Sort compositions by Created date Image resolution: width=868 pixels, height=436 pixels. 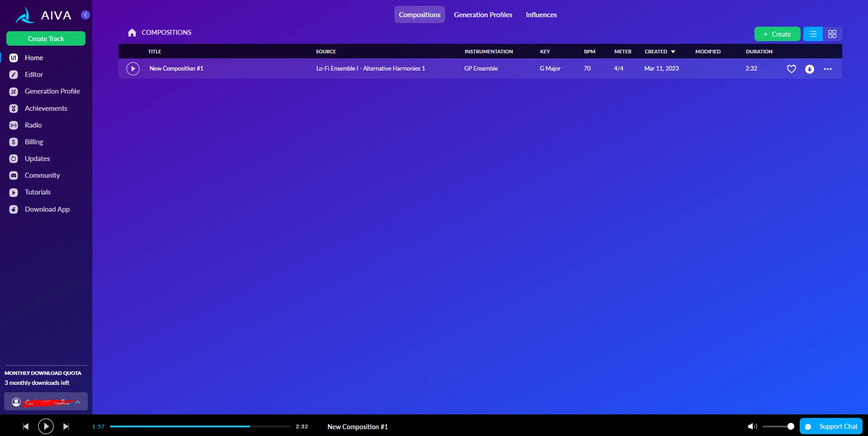click(x=660, y=52)
